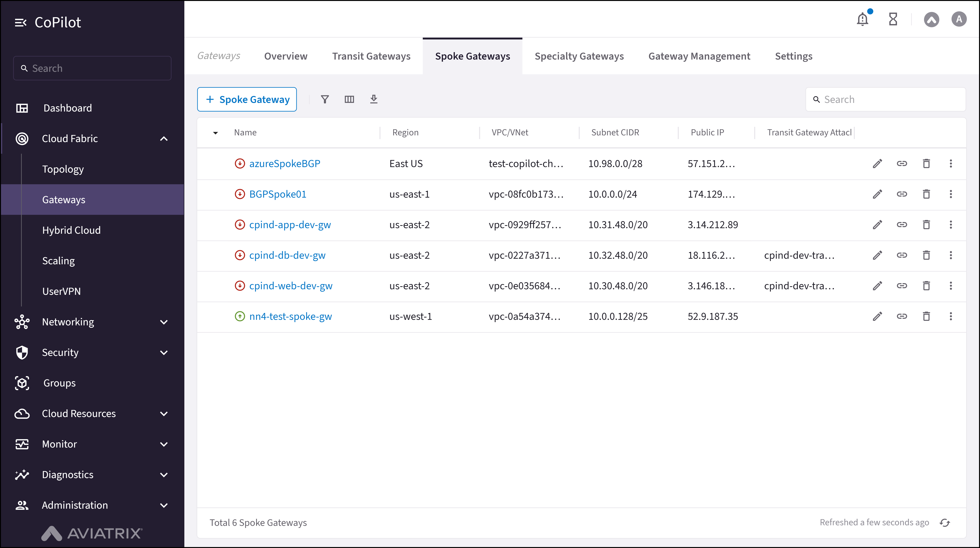
Task: Click edit pencil for azureSpokeBGP
Action: (877, 163)
